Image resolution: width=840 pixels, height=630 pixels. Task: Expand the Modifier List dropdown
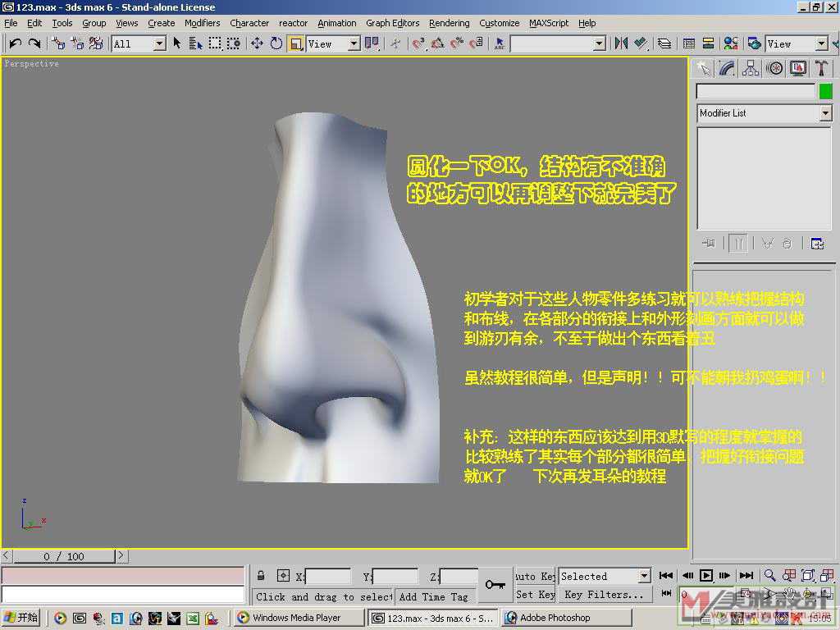tap(825, 113)
